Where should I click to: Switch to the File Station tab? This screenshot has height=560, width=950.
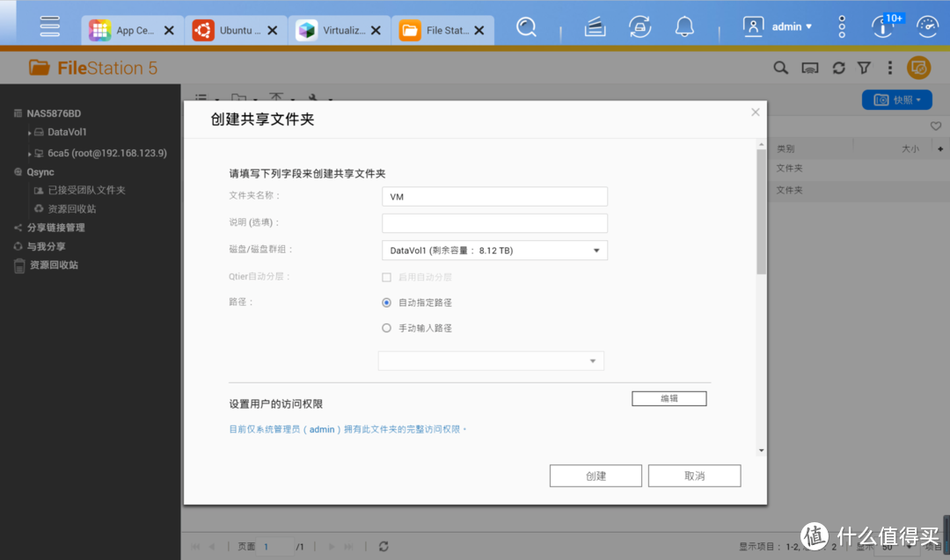coord(434,30)
